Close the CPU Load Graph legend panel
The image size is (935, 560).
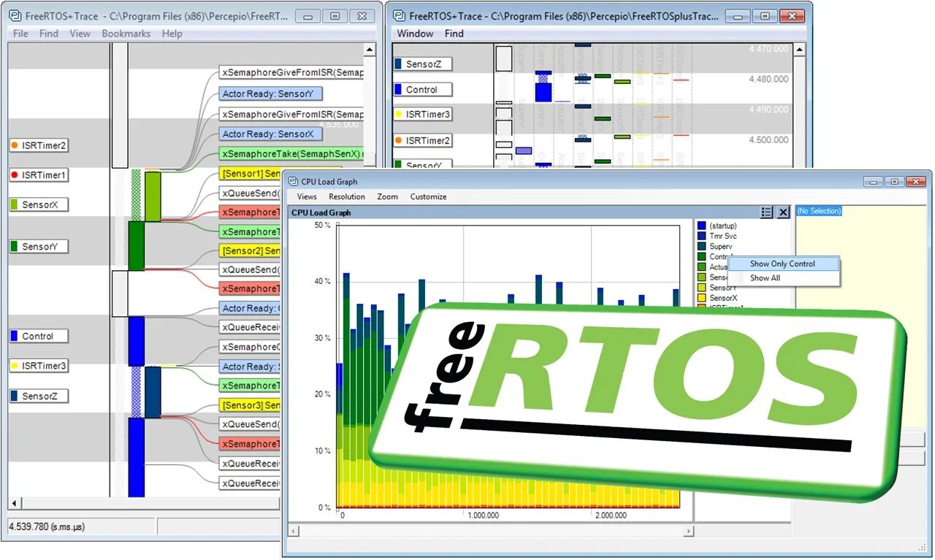(783, 212)
